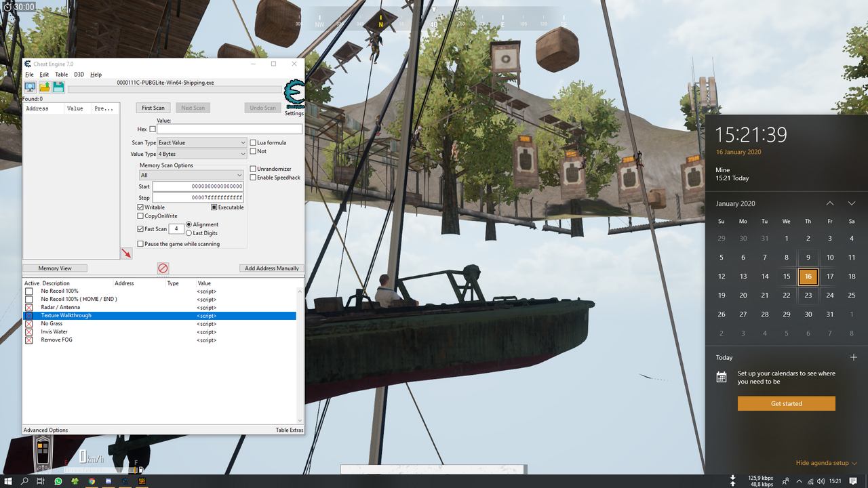This screenshot has width=868, height=488.
Task: Open the D3D menu
Action: 79,75
